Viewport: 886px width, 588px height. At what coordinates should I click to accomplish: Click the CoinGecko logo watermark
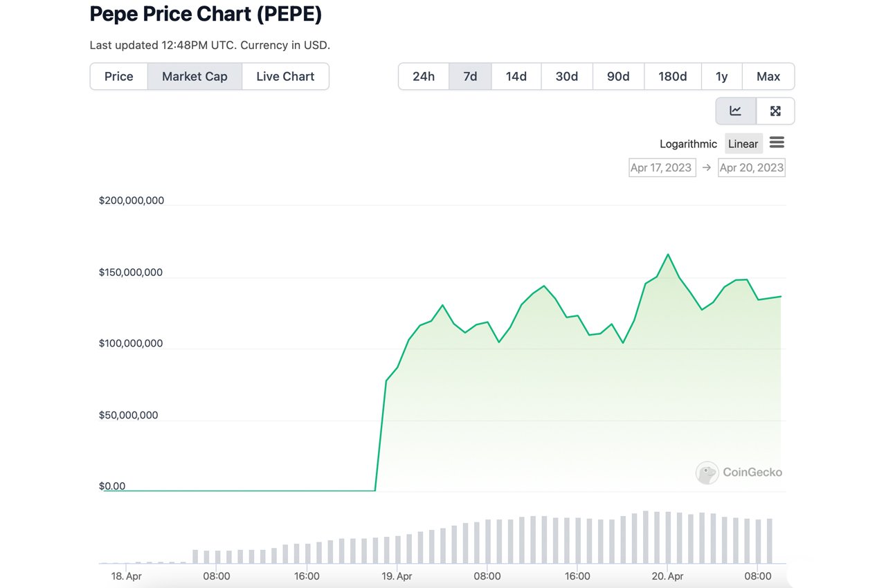click(739, 472)
